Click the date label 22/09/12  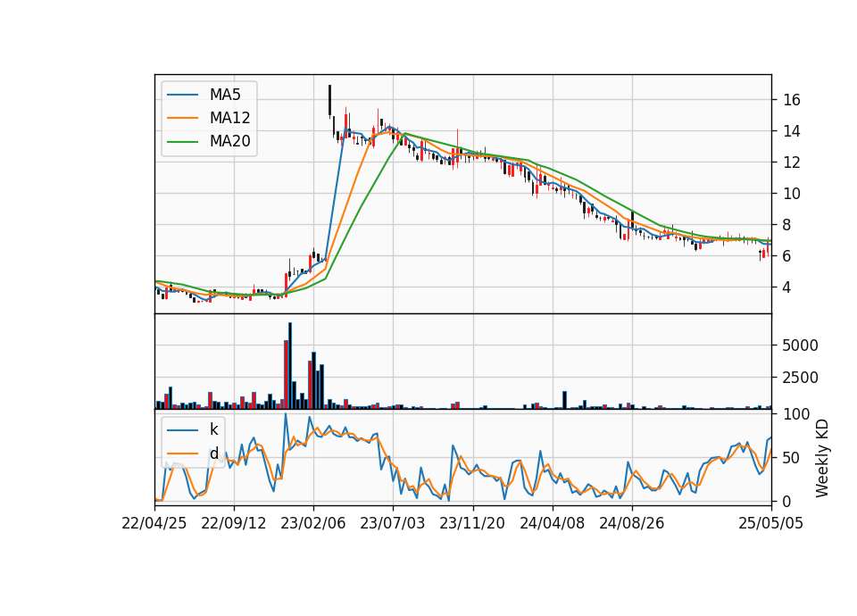[x=234, y=524]
